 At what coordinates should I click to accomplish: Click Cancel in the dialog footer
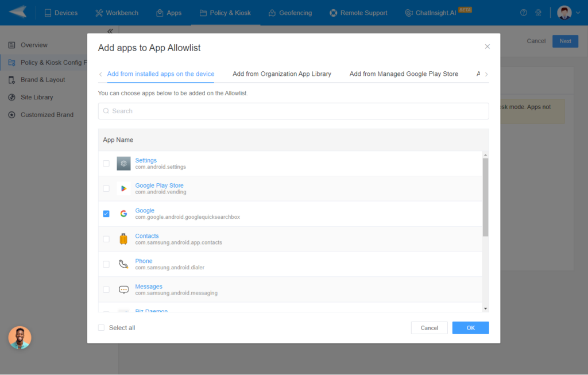pos(429,328)
